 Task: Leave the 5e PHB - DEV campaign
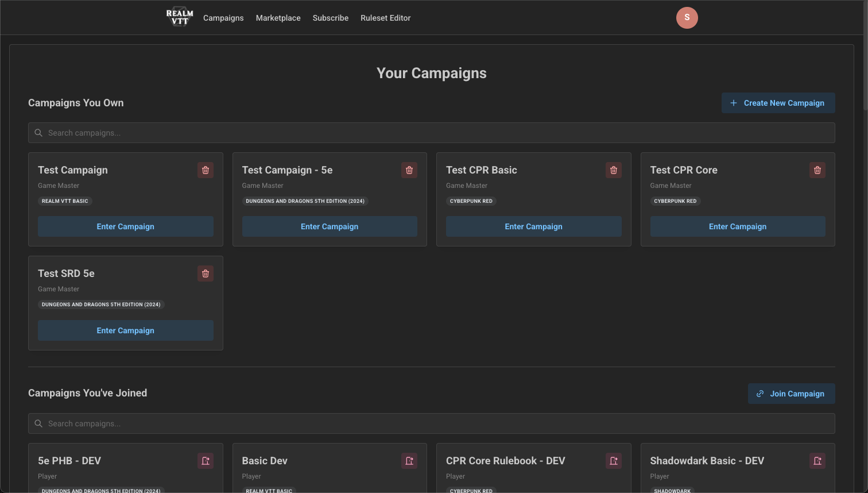pos(206,461)
